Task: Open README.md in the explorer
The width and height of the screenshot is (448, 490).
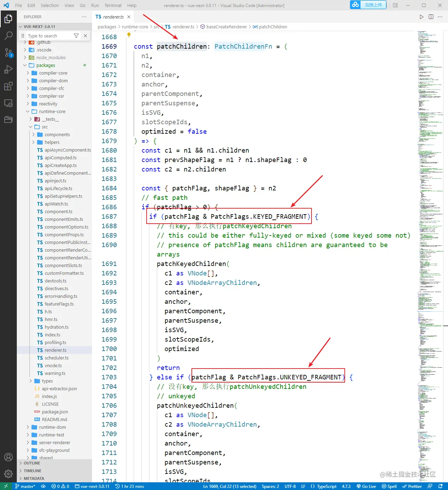Action: pos(54,420)
